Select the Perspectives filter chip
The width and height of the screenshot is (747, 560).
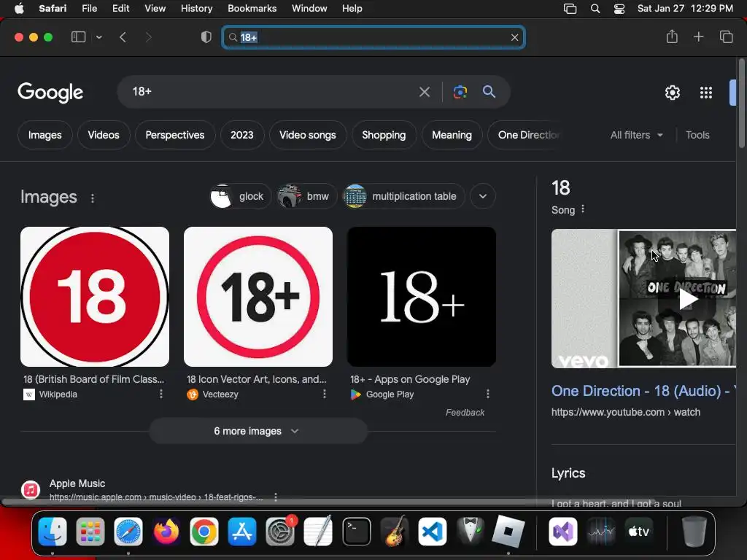[175, 135]
